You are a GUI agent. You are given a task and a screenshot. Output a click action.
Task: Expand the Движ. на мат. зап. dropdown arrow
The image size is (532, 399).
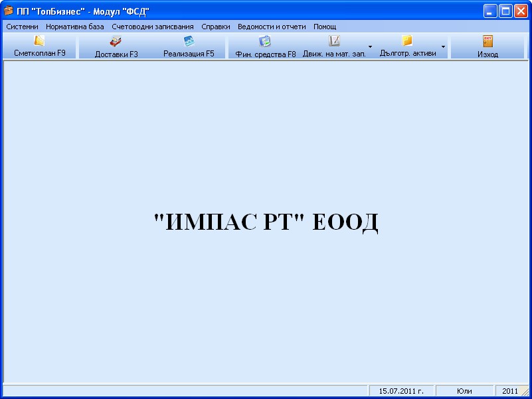tap(370, 47)
